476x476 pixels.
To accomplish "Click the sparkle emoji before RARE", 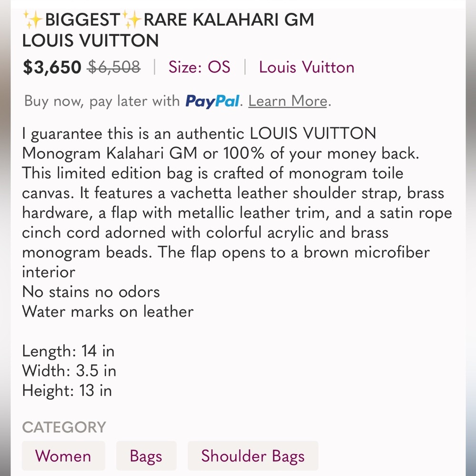I will click(x=132, y=20).
